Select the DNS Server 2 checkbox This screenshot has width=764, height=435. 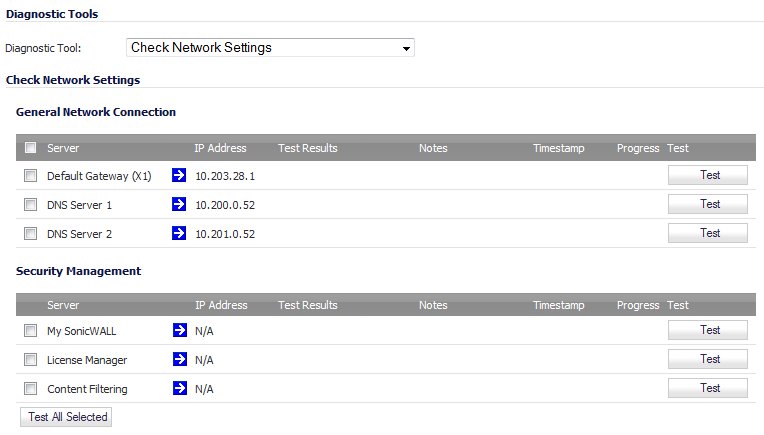point(30,234)
